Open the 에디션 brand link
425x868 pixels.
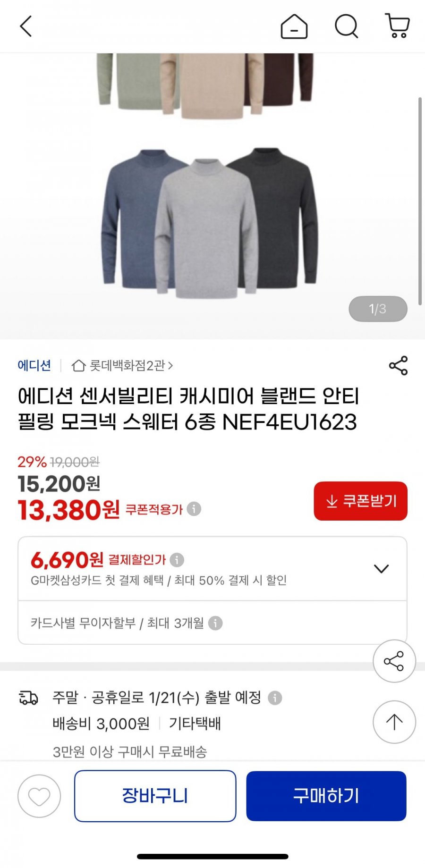[34, 366]
